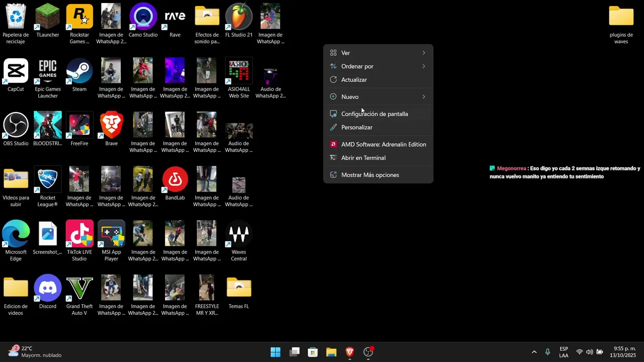Select the Microsoft Edge desktop icon

pyautogui.click(x=16, y=240)
